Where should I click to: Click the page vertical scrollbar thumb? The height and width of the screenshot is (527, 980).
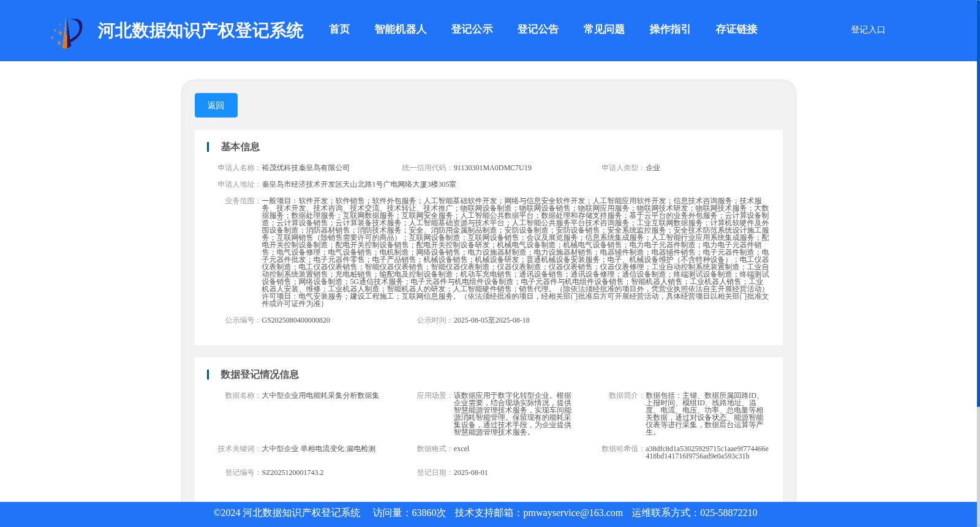tap(978, 203)
